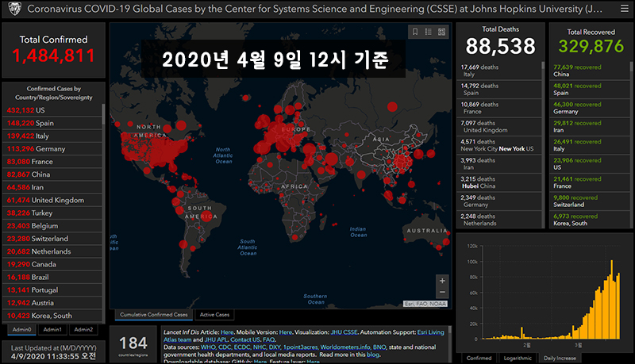Select the 13,141 Portugal row
Viewport: 635px width, 364px height.
[x=52, y=290]
